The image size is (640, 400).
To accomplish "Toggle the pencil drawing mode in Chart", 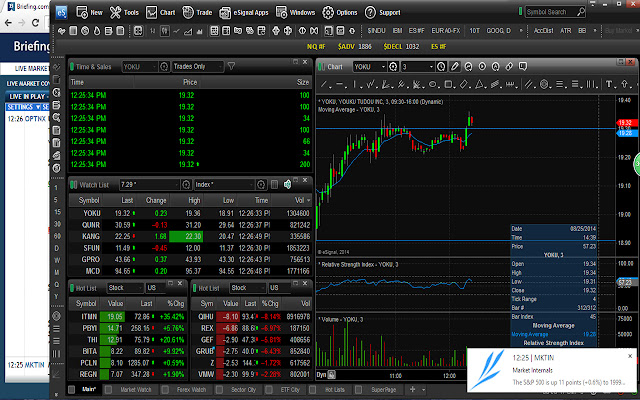I will click(455, 66).
